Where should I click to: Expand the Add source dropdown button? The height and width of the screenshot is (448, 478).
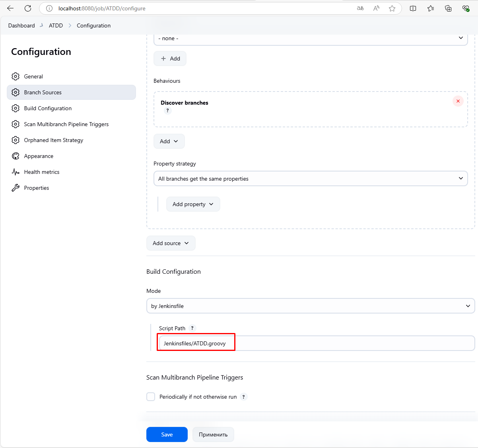click(x=171, y=243)
